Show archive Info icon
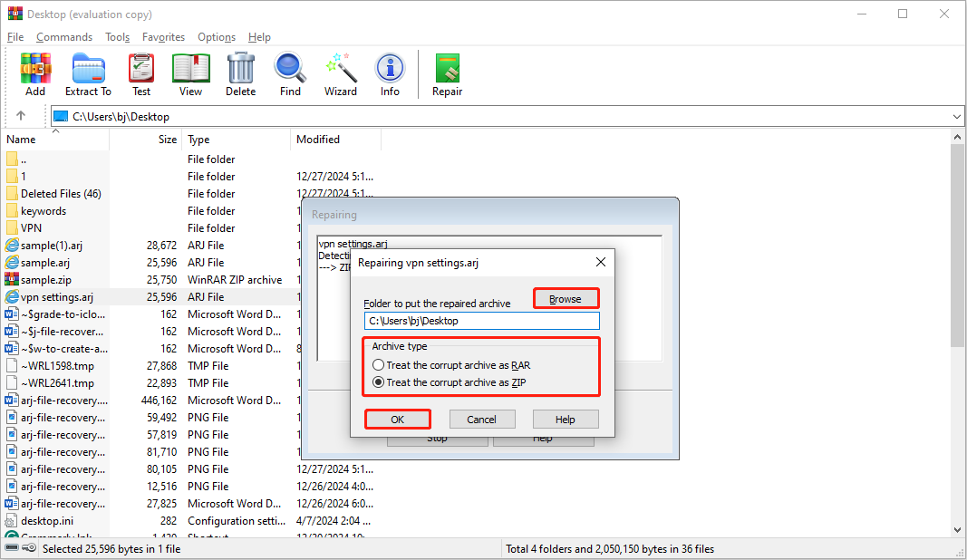 coord(390,74)
